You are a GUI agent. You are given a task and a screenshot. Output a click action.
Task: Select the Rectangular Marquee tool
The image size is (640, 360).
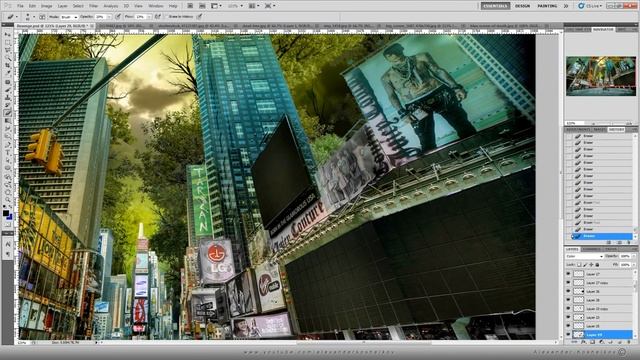8,42
